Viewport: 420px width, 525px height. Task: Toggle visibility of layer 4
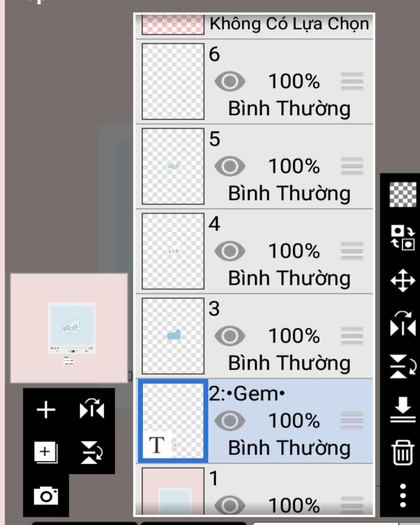tap(230, 251)
